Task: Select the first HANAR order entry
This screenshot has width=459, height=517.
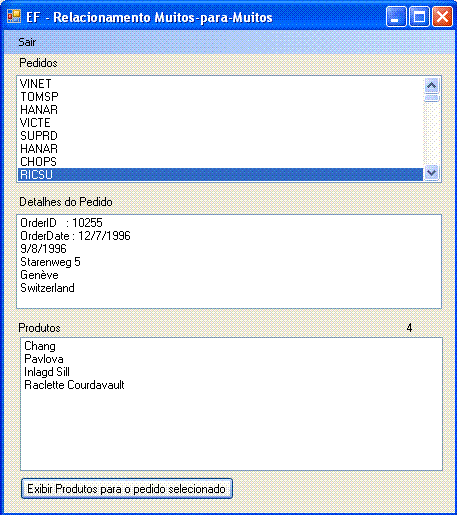Action: pos(220,110)
